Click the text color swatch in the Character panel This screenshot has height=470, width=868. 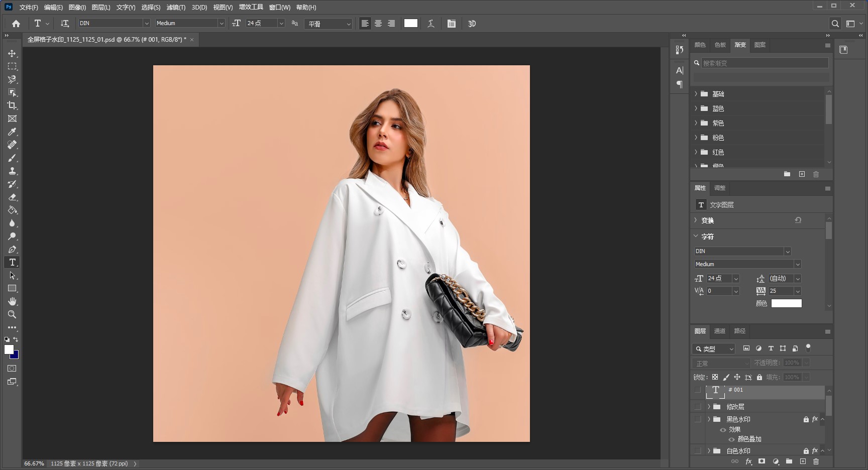pyautogui.click(x=786, y=303)
